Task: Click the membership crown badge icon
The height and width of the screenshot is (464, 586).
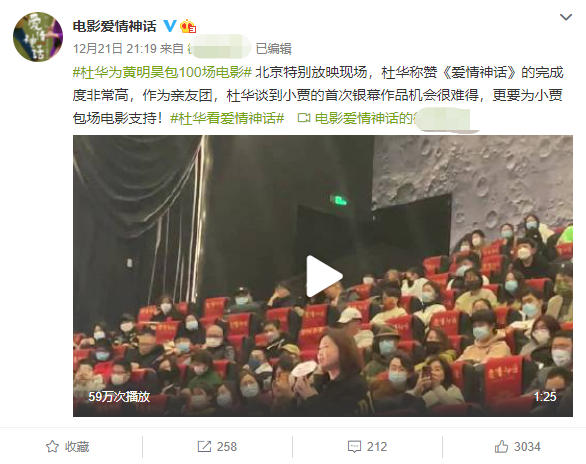Action: (x=188, y=26)
